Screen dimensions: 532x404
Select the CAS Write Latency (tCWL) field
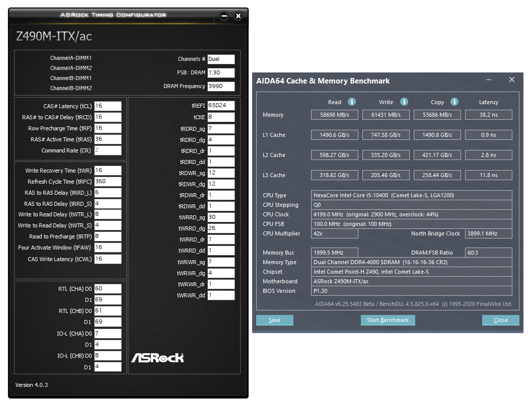tap(108, 259)
